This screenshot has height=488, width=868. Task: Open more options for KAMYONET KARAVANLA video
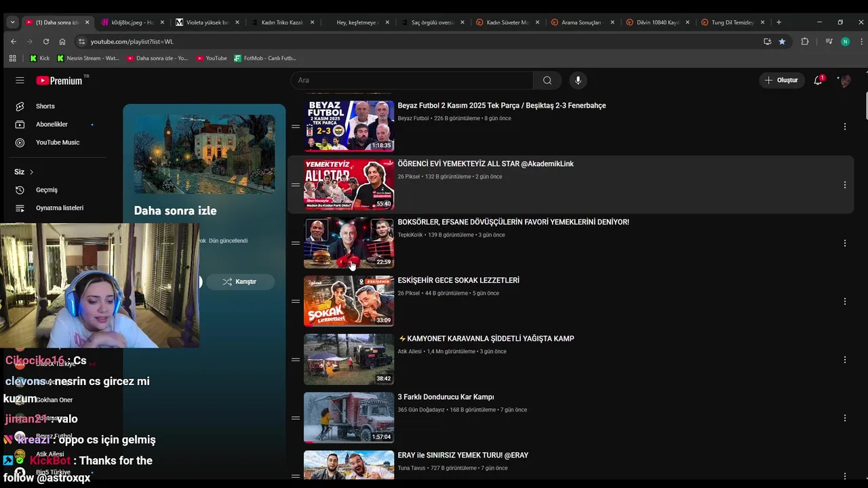[x=845, y=360]
